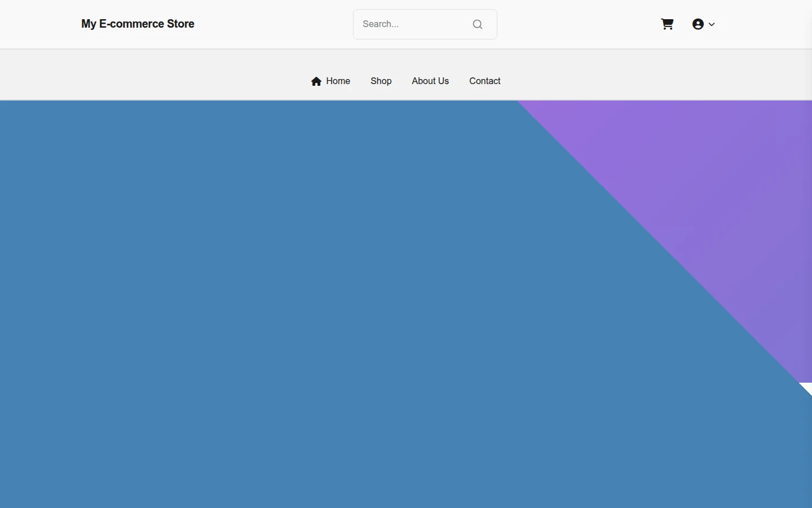
Task: Click the My E-commerce Store title
Action: coord(138,24)
